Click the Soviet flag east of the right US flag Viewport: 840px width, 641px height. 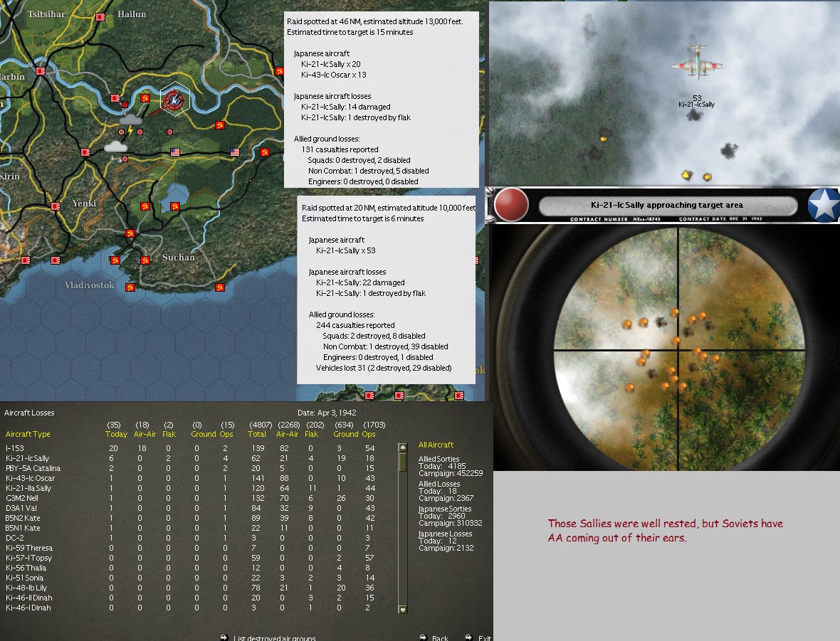coord(264,152)
